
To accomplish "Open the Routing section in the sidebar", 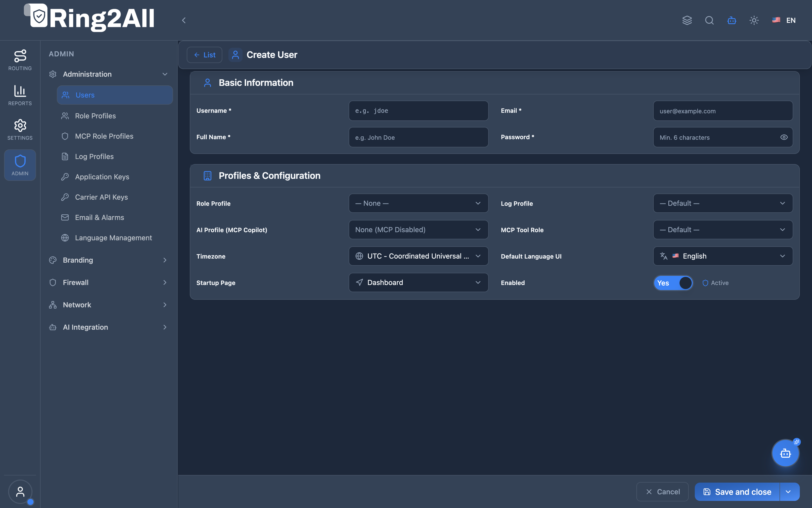I will pyautogui.click(x=20, y=60).
